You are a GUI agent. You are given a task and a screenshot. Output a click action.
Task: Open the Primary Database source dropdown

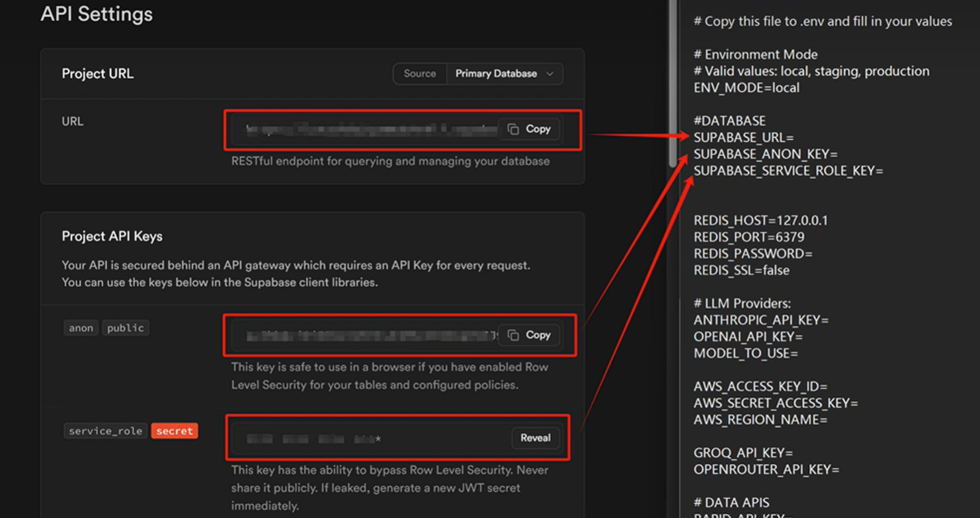[505, 74]
